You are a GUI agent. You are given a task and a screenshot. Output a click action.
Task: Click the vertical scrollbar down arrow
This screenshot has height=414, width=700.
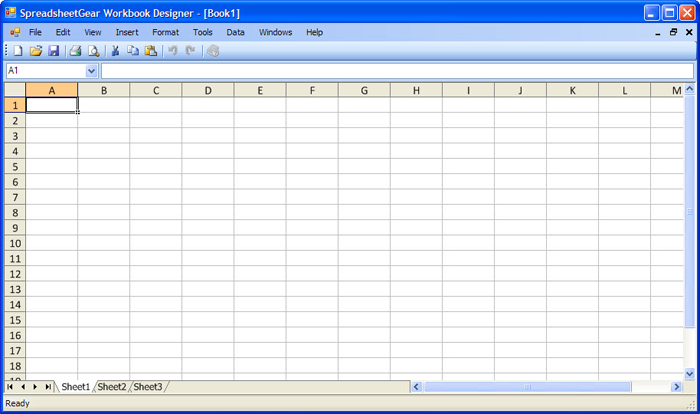pos(690,373)
